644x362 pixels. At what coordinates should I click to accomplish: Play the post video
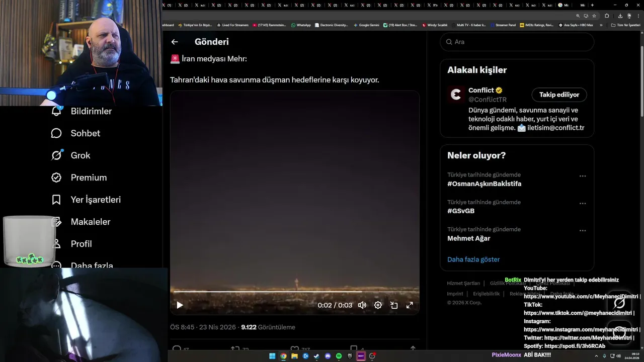coord(180,305)
